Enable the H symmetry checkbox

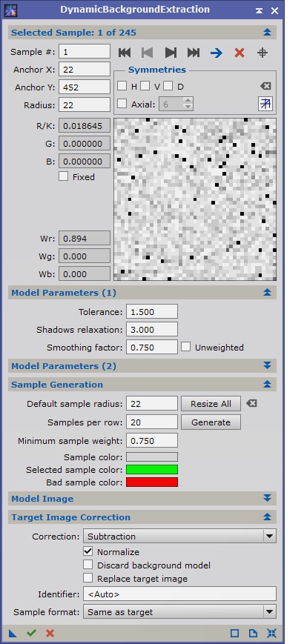[122, 86]
